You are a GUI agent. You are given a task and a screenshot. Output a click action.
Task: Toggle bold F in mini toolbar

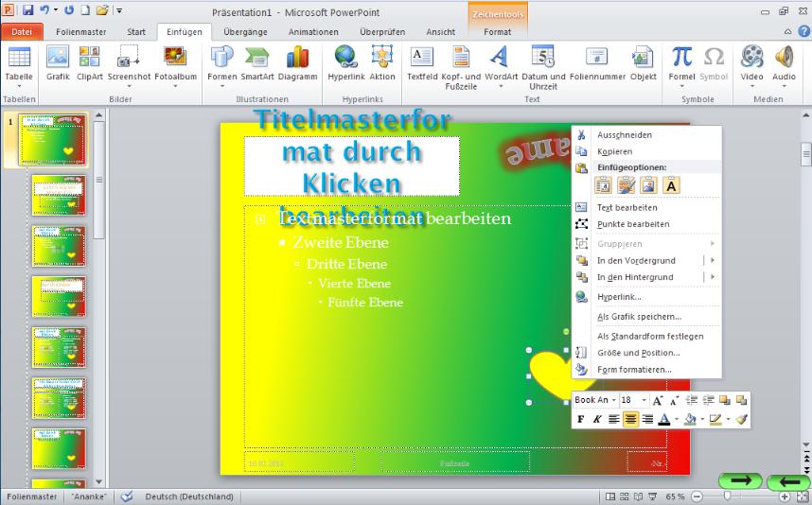pyautogui.click(x=581, y=419)
